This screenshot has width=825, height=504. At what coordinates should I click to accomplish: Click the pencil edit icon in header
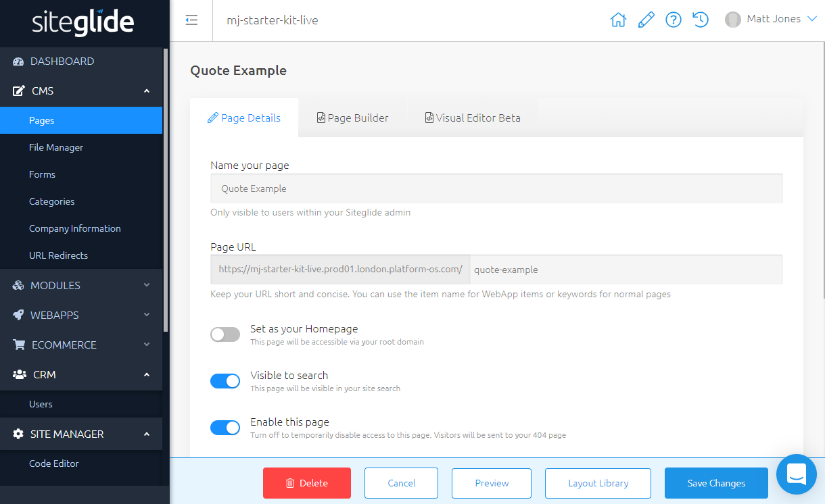pyautogui.click(x=646, y=20)
